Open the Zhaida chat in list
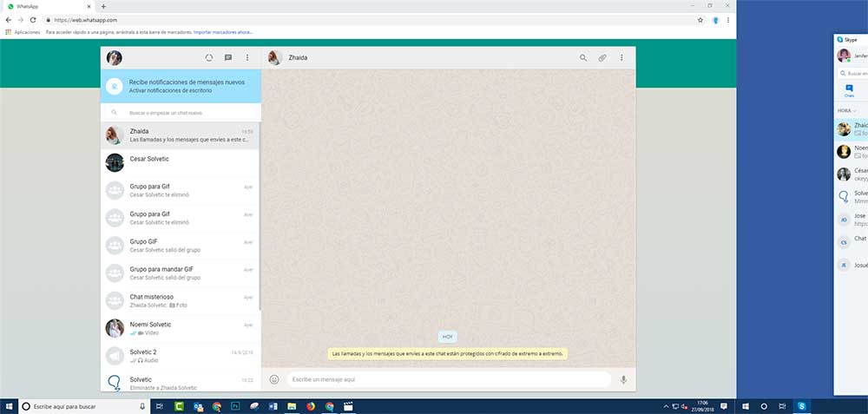The height and width of the screenshot is (414, 868). (180, 135)
